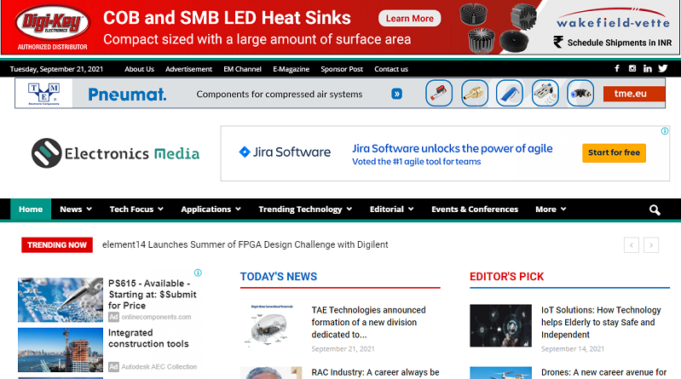
Task: Select the brass fitting product icon
Action: tap(474, 93)
